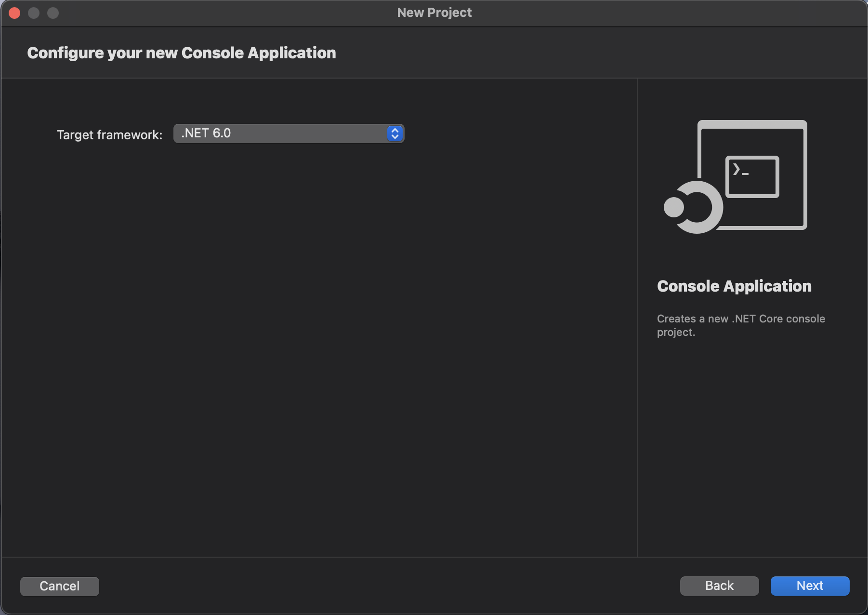Open the Target framework dropdown
This screenshot has height=615, width=868.
289,134
